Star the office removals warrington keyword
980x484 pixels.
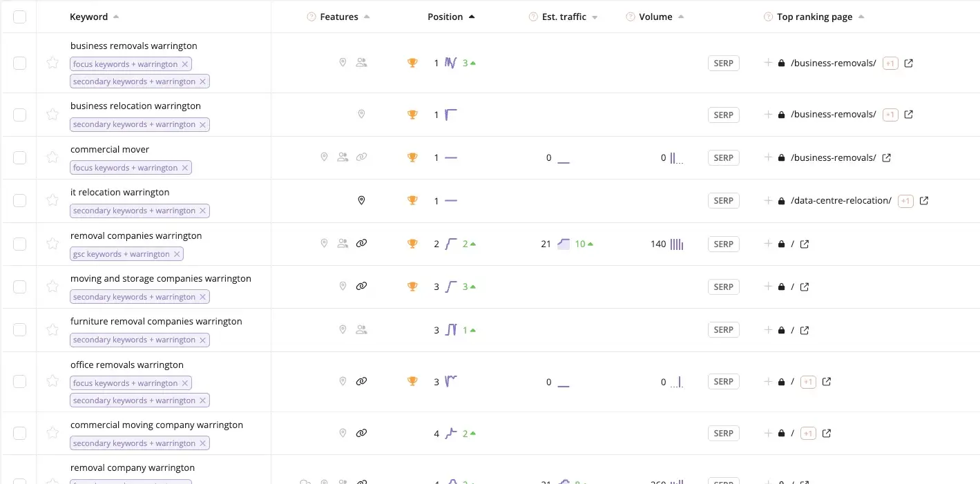tap(52, 381)
